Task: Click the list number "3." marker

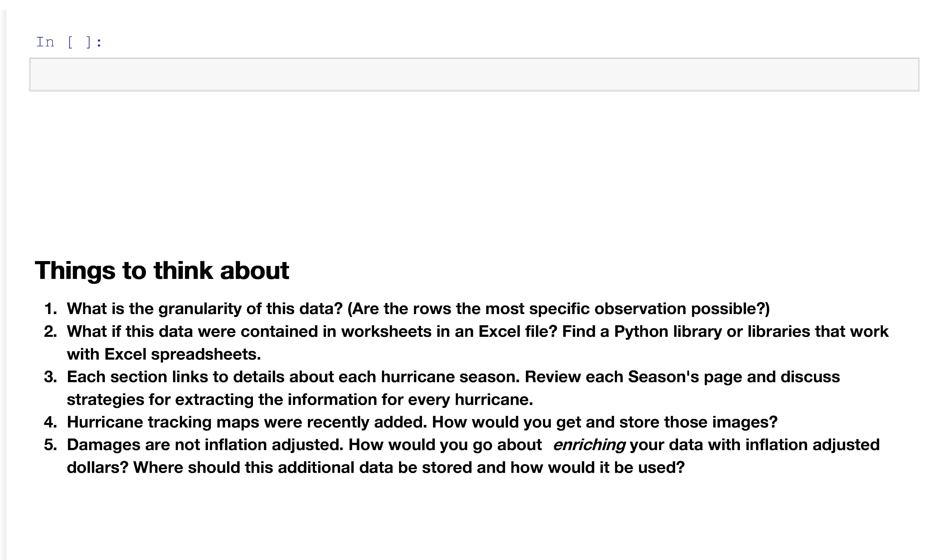Action: click(x=51, y=377)
